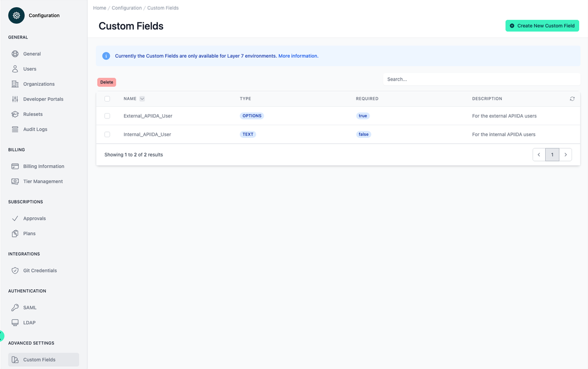Click the next page chevron

tap(566, 154)
